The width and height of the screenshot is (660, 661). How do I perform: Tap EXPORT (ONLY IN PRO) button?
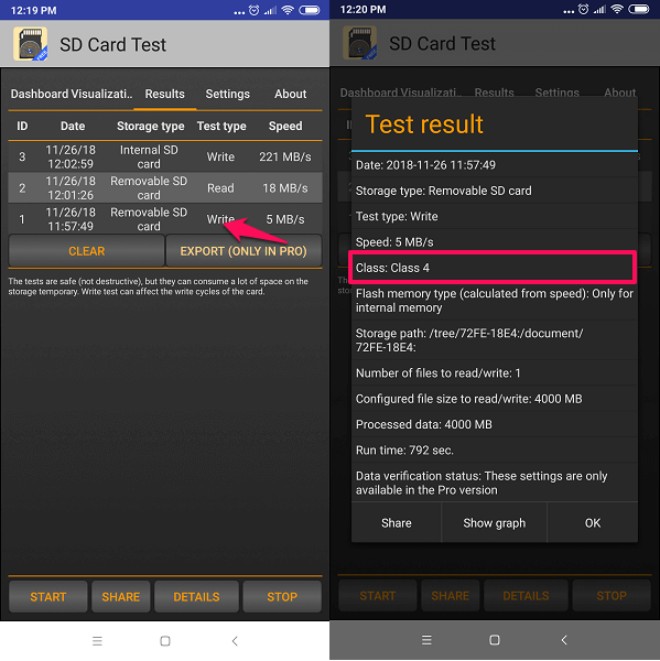pyautogui.click(x=244, y=251)
